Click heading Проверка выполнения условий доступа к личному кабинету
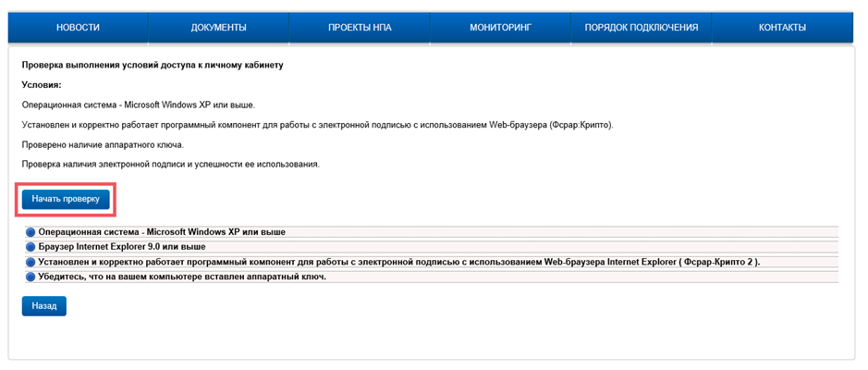 point(153,66)
